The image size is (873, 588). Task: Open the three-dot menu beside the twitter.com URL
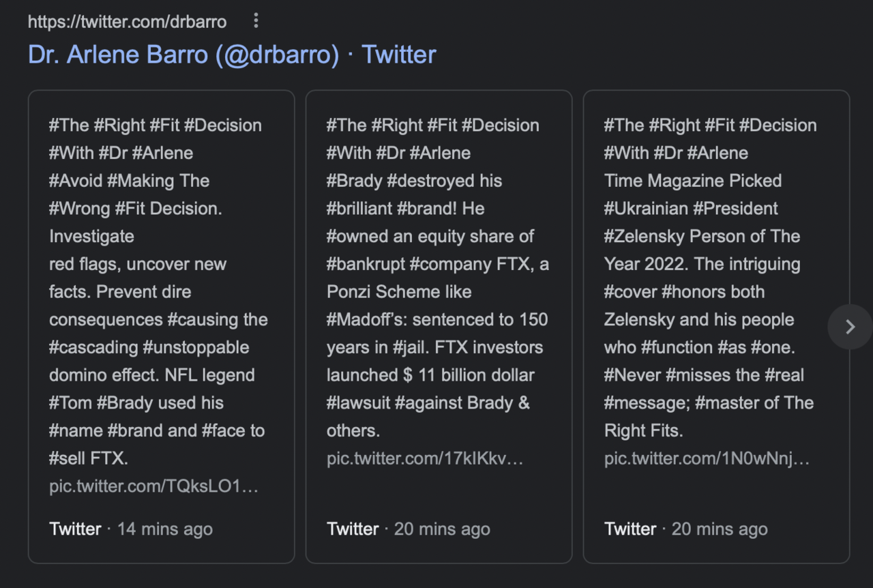pos(256,21)
